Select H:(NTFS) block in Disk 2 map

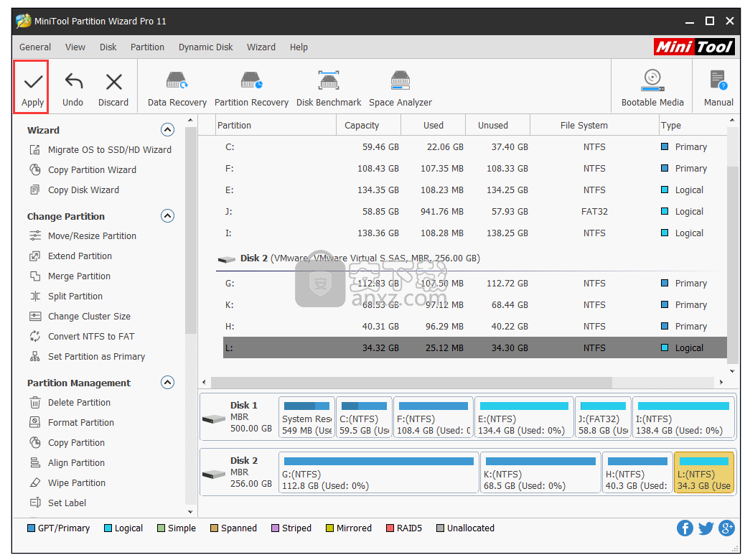tap(637, 473)
